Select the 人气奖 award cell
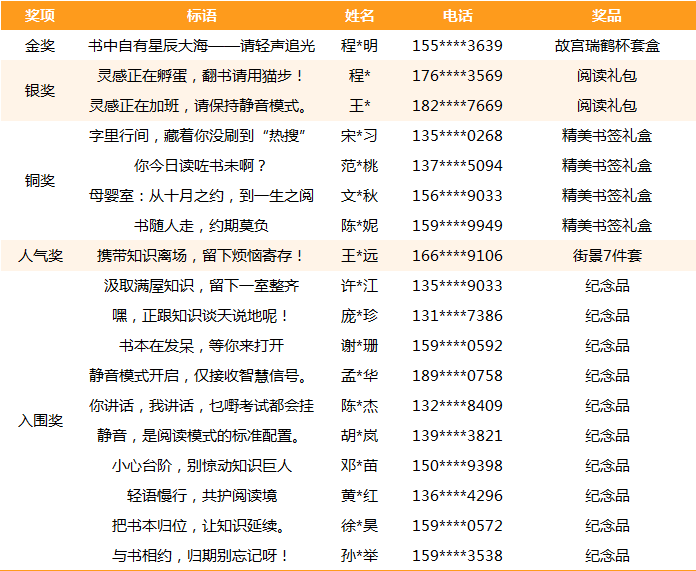The width and height of the screenshot is (696, 571). [x=40, y=256]
